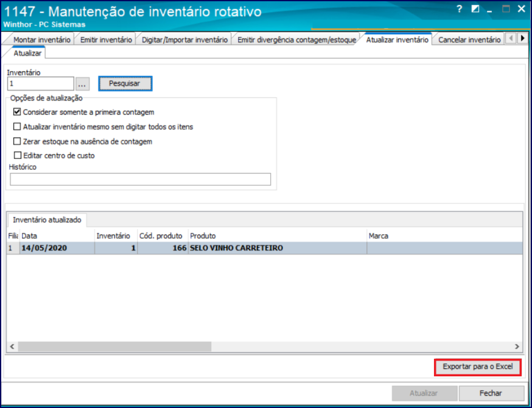Click the grid's right scroll arrow

pos(517,346)
